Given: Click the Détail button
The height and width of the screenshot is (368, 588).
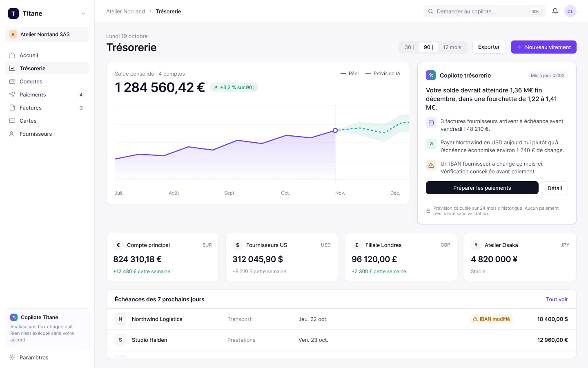Looking at the screenshot, I should (x=555, y=188).
